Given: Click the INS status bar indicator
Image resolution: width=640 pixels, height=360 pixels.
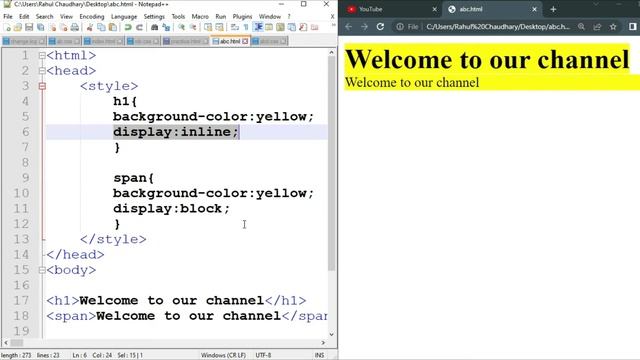Looking at the screenshot, I should (x=319, y=355).
